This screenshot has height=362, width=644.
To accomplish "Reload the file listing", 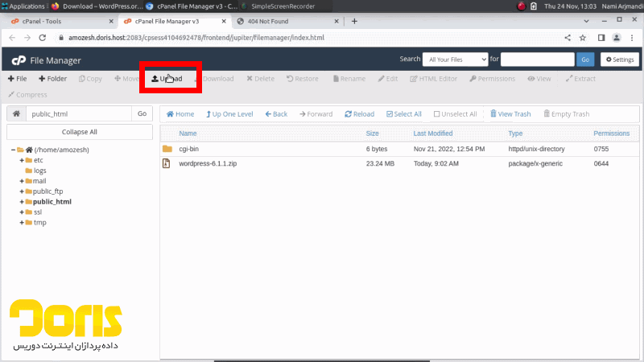I will pos(359,114).
